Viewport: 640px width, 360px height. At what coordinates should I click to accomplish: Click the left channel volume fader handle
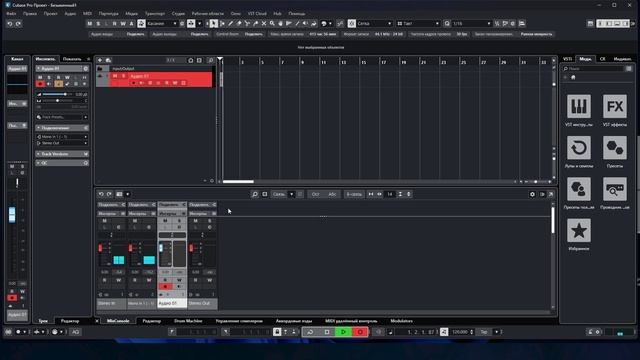(x=12, y=215)
